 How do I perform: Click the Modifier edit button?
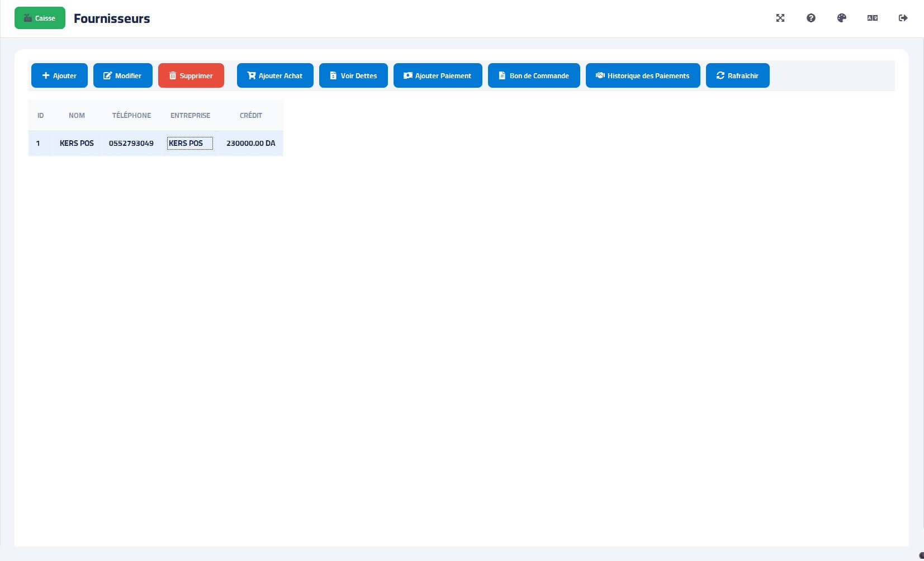point(122,75)
